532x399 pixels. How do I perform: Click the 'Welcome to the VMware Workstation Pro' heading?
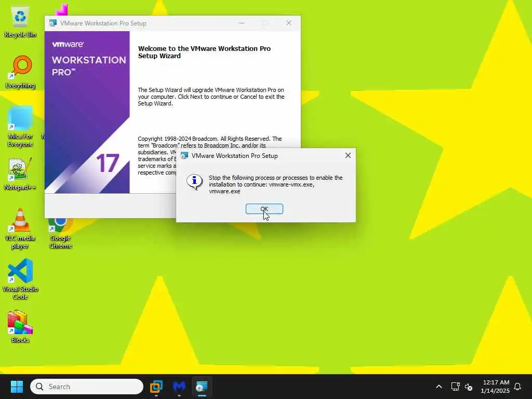tap(204, 52)
